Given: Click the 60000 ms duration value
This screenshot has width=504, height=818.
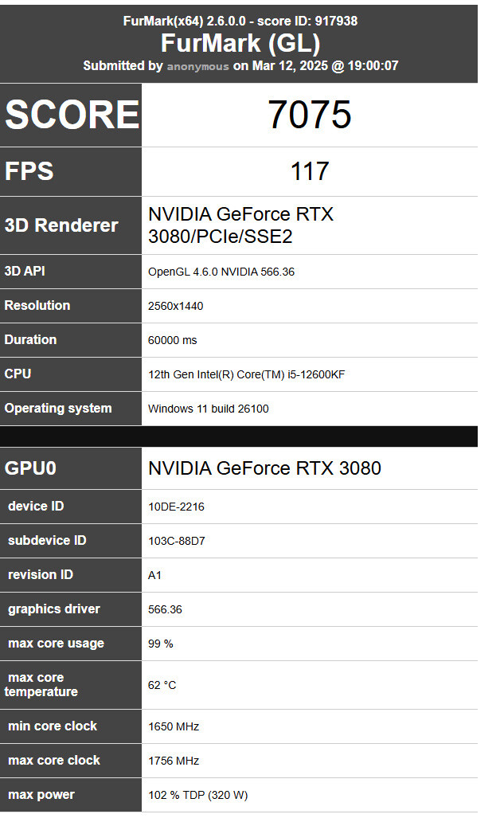Looking at the screenshot, I should [x=172, y=340].
